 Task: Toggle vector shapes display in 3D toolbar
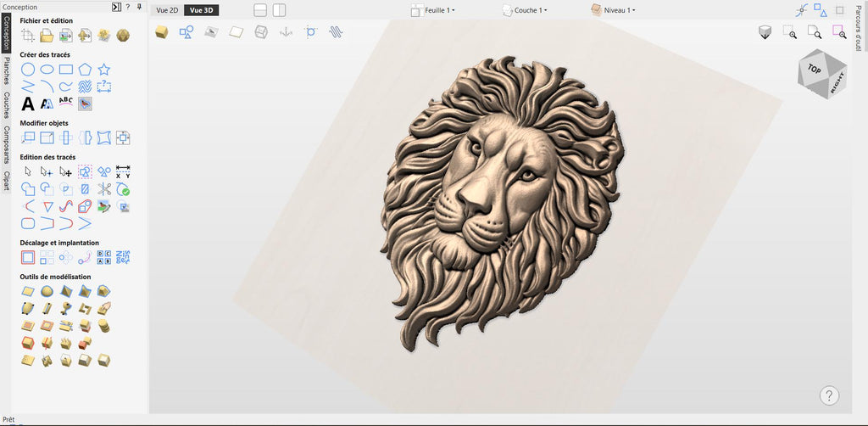click(186, 32)
